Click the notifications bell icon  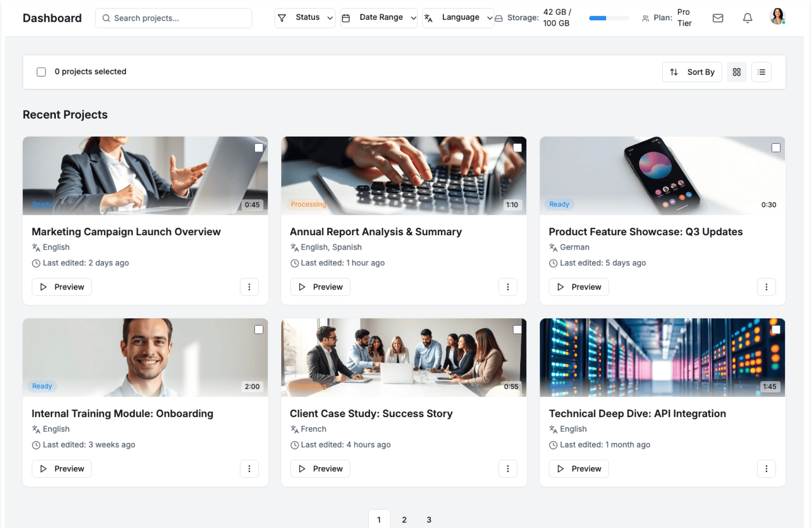(747, 18)
